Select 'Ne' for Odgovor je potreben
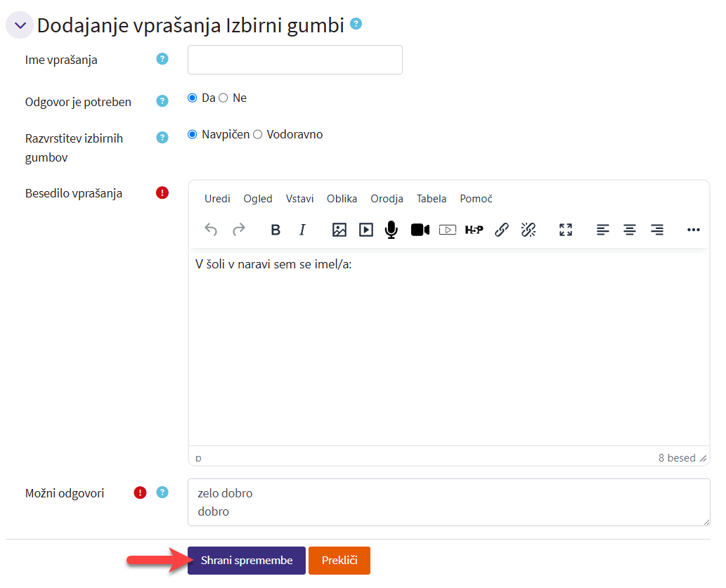 [223, 98]
